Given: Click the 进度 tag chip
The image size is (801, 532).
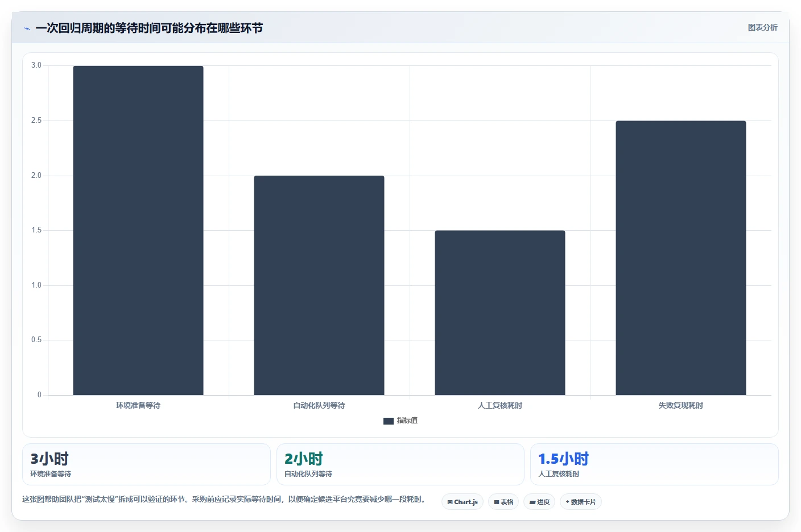Looking at the screenshot, I should (x=539, y=502).
